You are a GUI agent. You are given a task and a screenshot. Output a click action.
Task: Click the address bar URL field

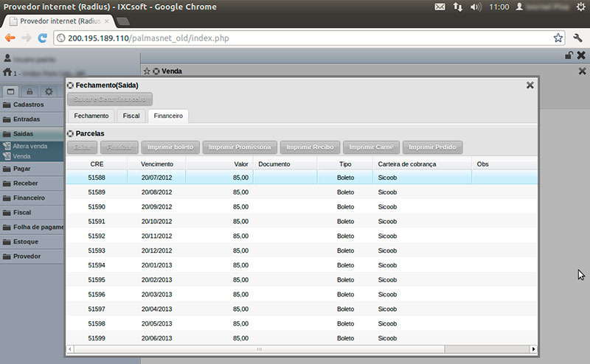[x=309, y=38]
